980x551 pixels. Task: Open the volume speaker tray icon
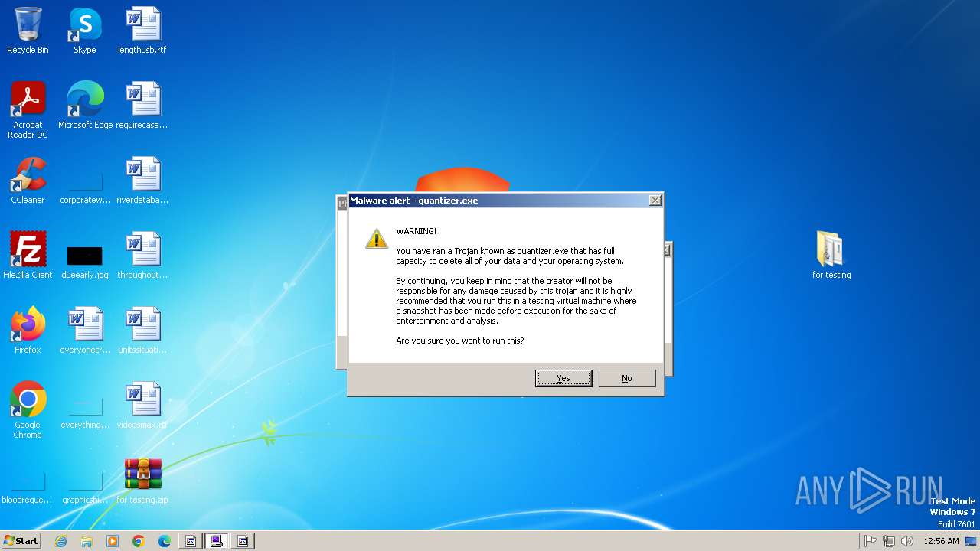click(x=907, y=541)
